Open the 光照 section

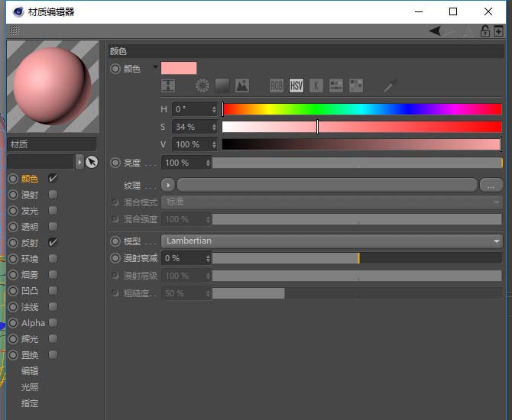pos(30,387)
